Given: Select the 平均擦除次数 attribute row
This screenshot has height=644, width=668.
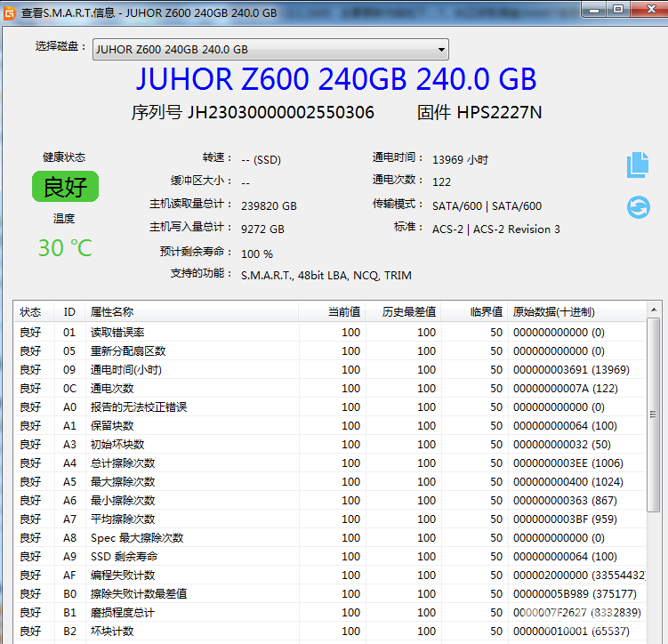Looking at the screenshot, I should 123,519.
